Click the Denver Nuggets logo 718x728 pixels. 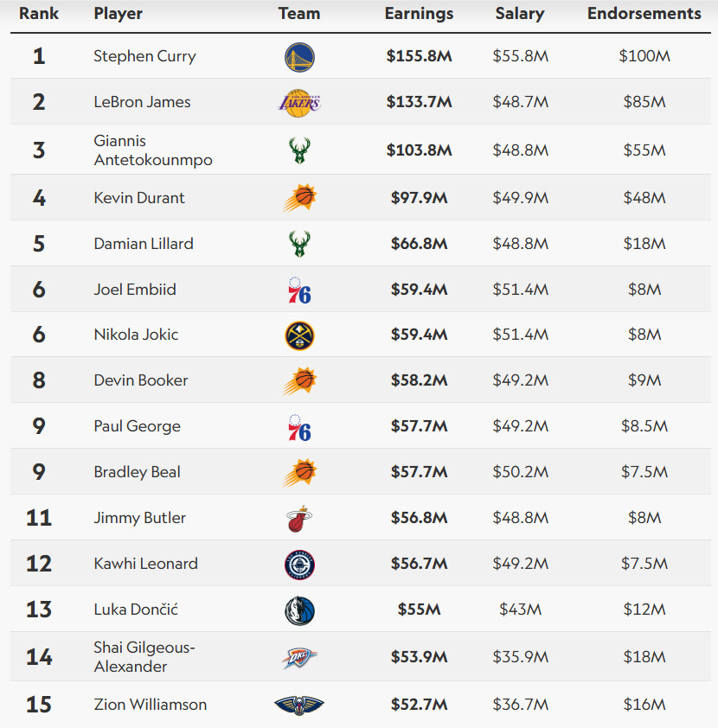(x=299, y=335)
